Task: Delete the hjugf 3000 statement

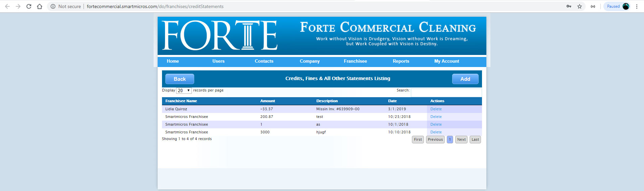Action: [436, 132]
